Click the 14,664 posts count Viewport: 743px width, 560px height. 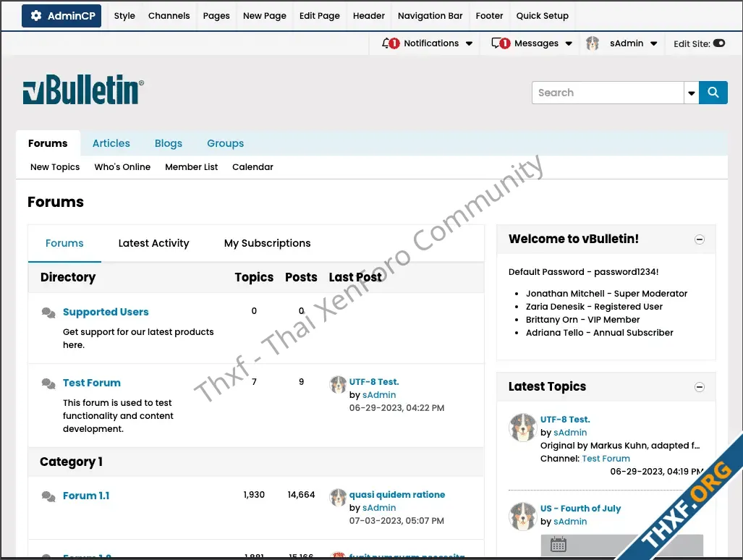point(301,495)
